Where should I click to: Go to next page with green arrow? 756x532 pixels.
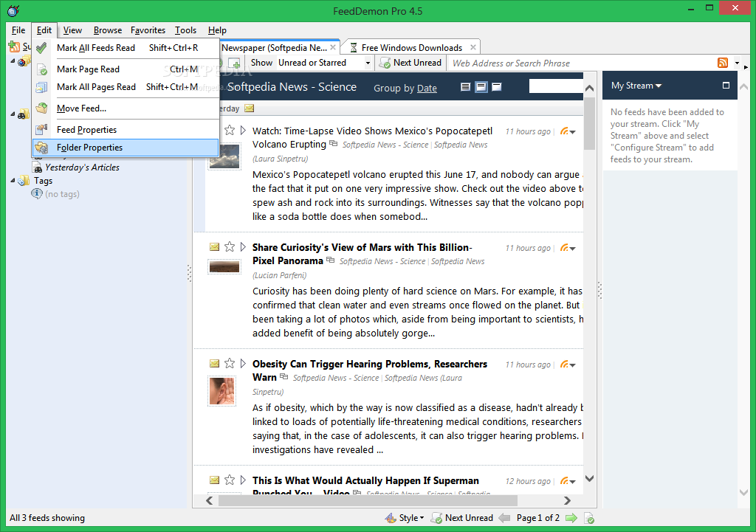571,518
